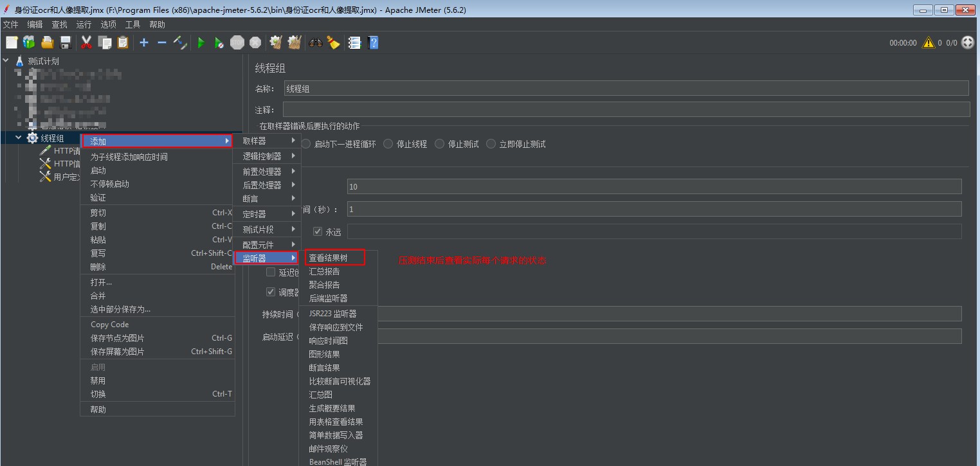Uncheck the 调度器 checkbox
This screenshot has height=466, width=980.
pos(271,292)
